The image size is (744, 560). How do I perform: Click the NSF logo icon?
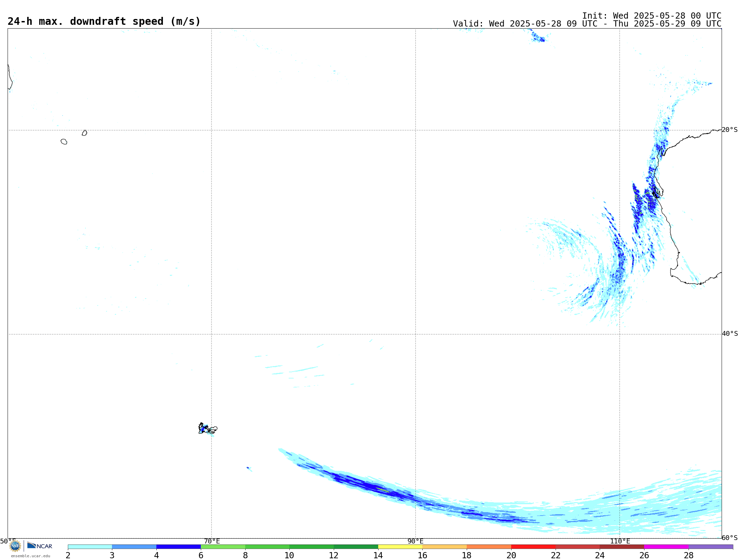point(15,546)
